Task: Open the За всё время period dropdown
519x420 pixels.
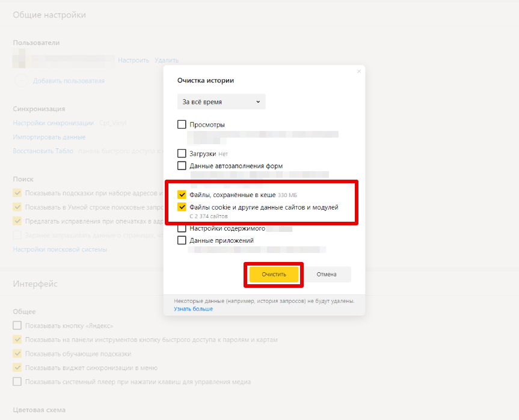Action: click(221, 102)
